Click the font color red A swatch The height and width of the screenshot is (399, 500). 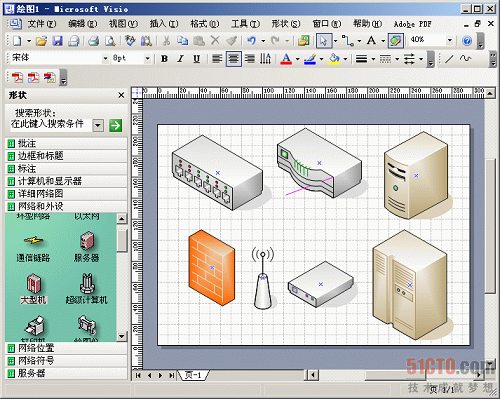(x=286, y=59)
